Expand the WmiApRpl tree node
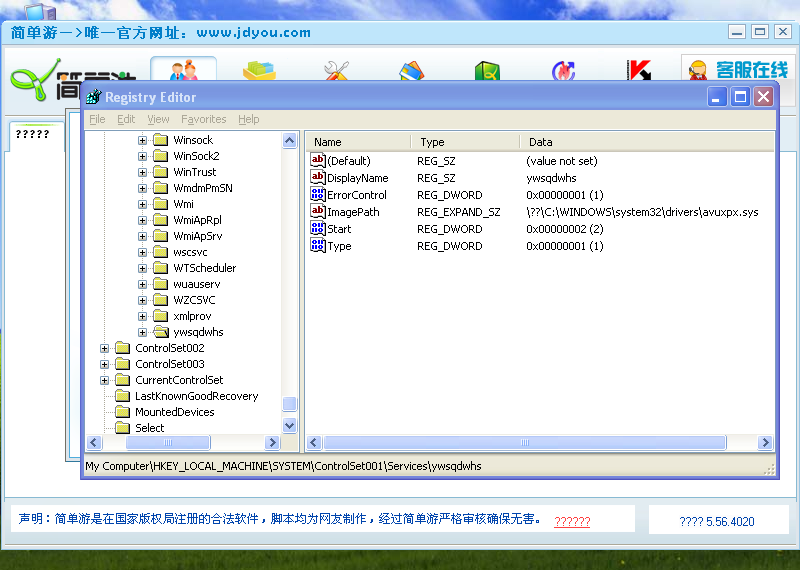Viewport: 800px width, 570px height. coord(143,220)
